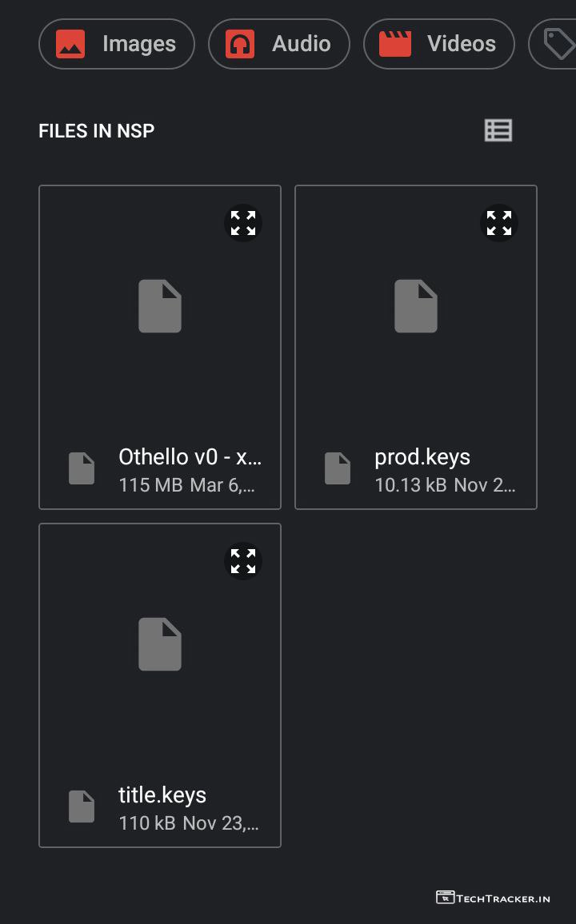Open the Othello v0 file name
Image resolution: width=576 pixels, height=924 pixels.
point(190,457)
